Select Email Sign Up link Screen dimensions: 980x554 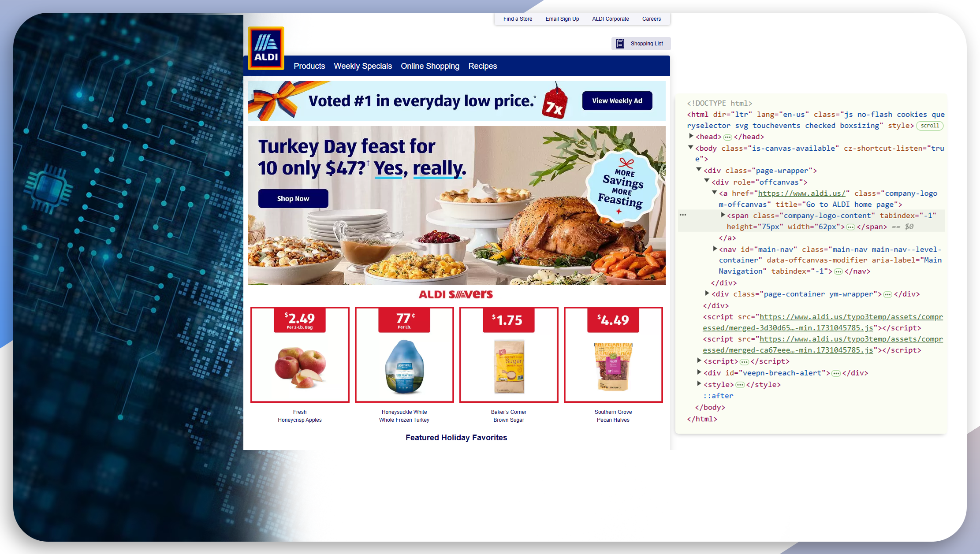click(562, 19)
